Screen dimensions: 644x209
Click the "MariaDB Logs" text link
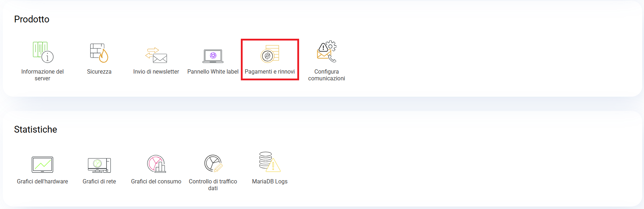[270, 182]
